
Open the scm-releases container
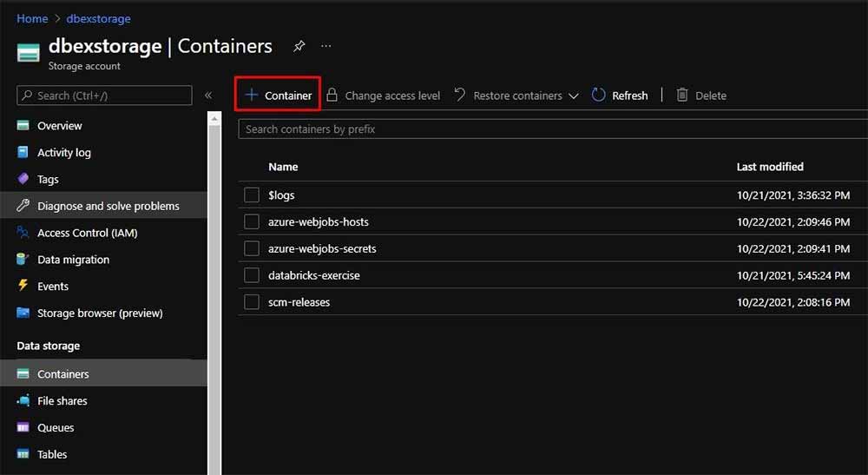pos(299,301)
